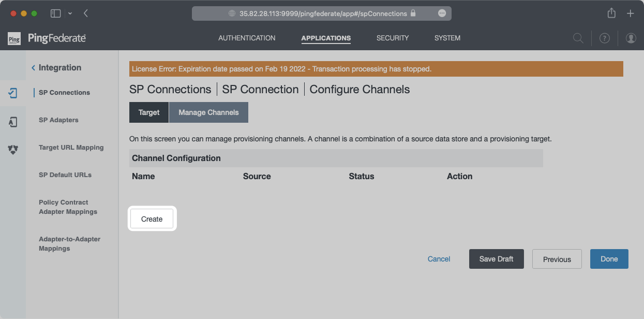The width and height of the screenshot is (644, 319).
Task: Open the AUTHENTICATION menu
Action: coord(247,38)
